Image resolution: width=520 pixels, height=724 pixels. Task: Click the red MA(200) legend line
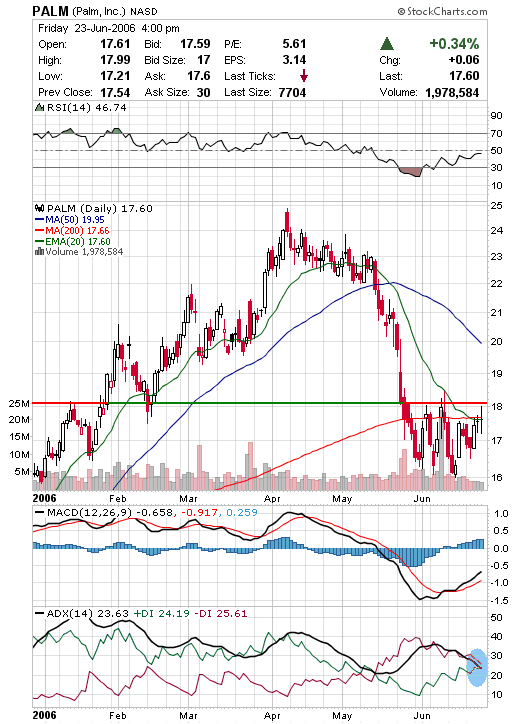[40, 230]
